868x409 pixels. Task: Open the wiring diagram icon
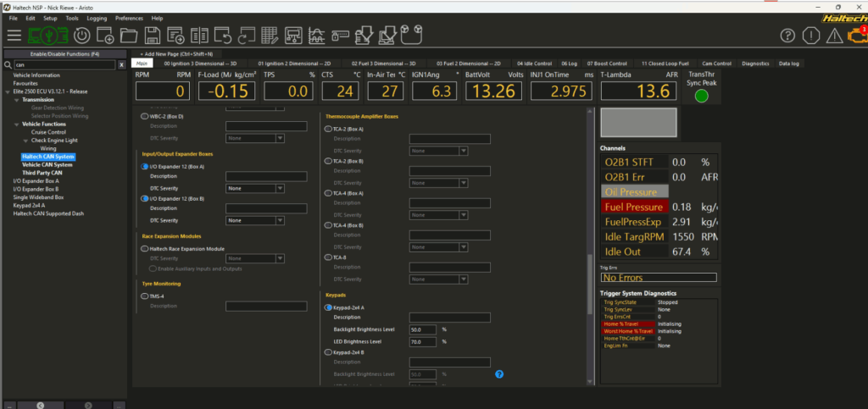click(293, 36)
